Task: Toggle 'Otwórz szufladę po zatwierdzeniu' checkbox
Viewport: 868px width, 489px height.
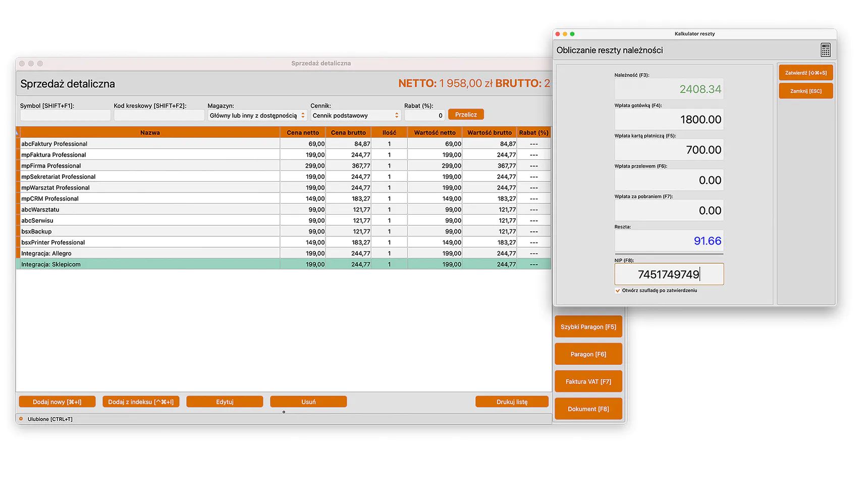Action: tap(618, 290)
